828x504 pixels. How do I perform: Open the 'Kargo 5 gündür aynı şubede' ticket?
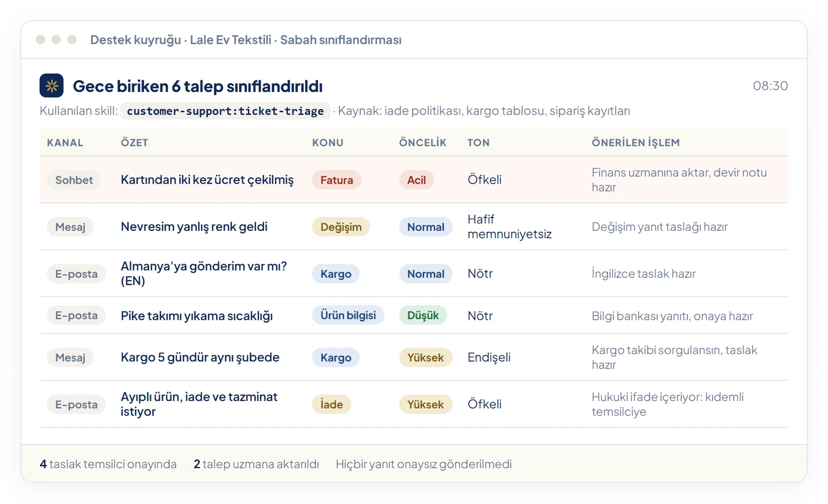pyautogui.click(x=200, y=358)
